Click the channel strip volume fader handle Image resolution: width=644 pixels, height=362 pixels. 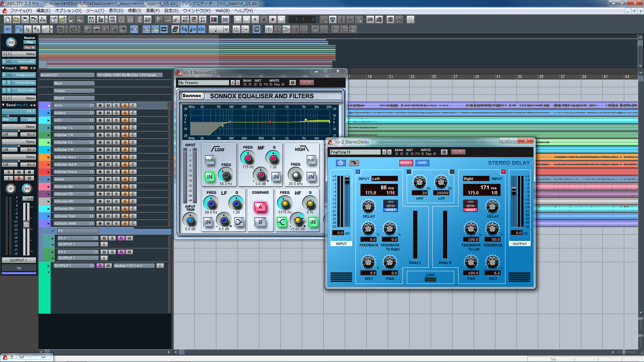click(26, 224)
